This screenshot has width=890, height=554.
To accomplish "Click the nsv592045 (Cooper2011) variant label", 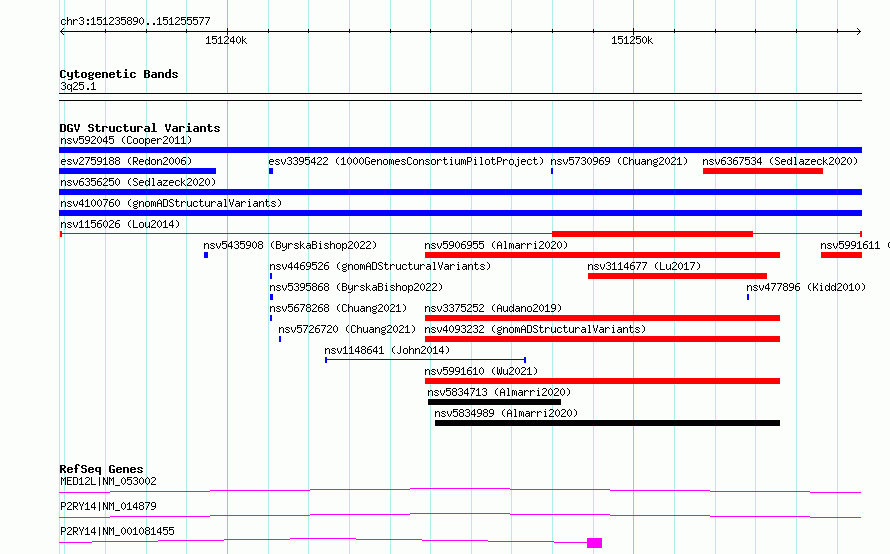I will (x=126, y=140).
